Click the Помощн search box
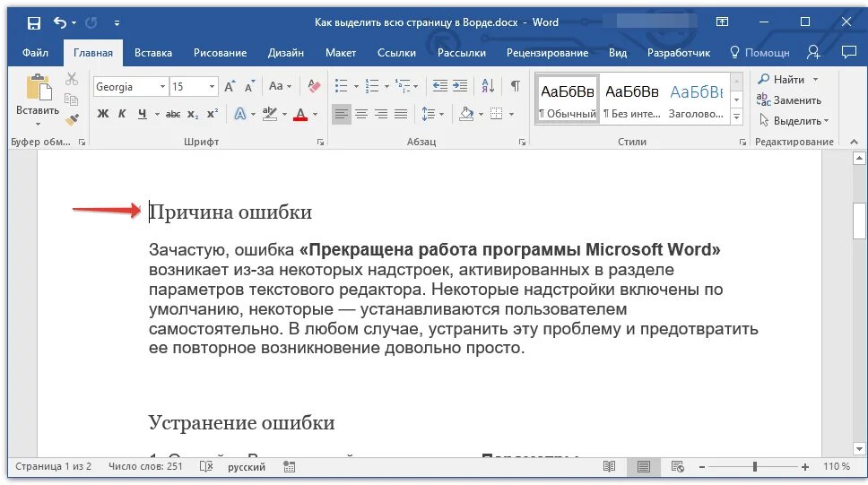The image size is (868, 485). [x=760, y=53]
